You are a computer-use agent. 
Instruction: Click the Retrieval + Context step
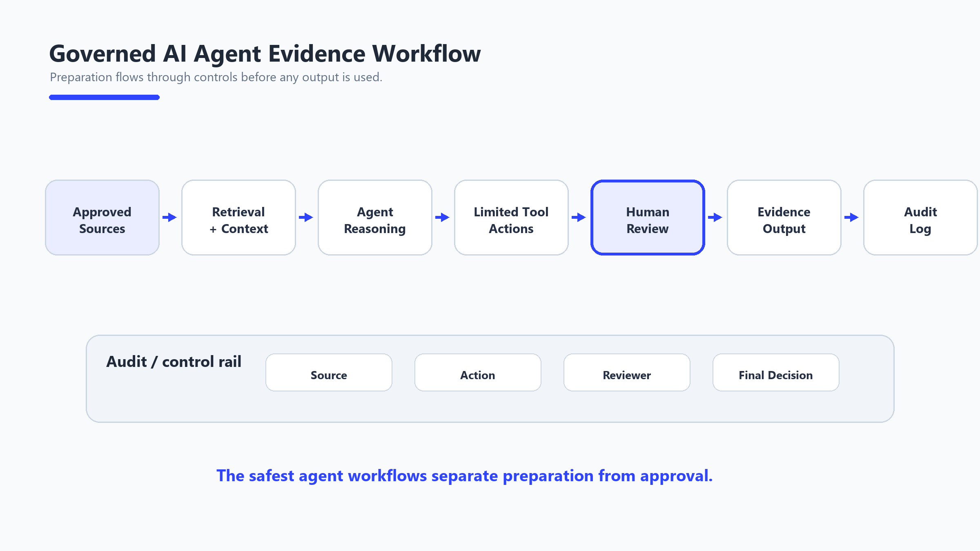238,218
